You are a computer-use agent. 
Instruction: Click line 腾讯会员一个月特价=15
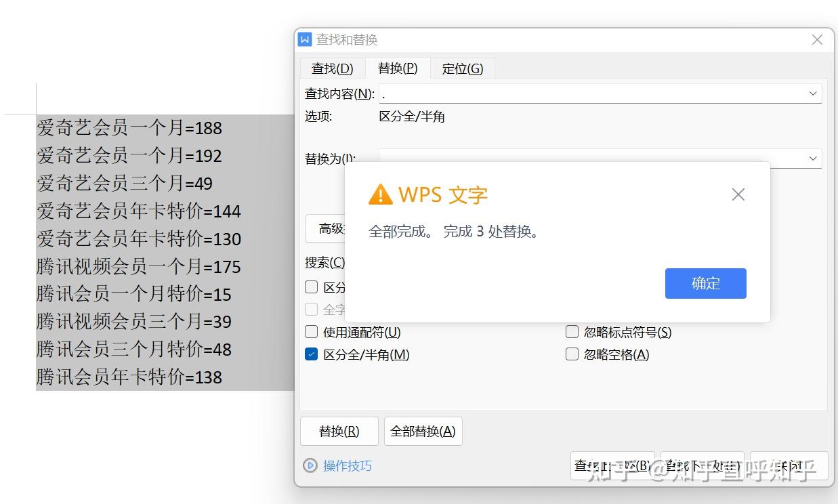click(x=134, y=294)
